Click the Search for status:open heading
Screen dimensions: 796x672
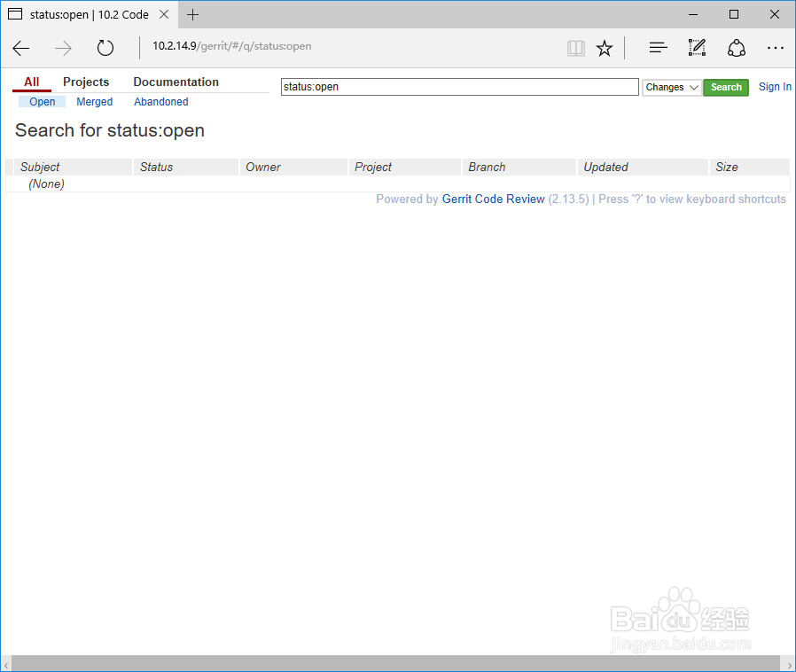(x=110, y=130)
